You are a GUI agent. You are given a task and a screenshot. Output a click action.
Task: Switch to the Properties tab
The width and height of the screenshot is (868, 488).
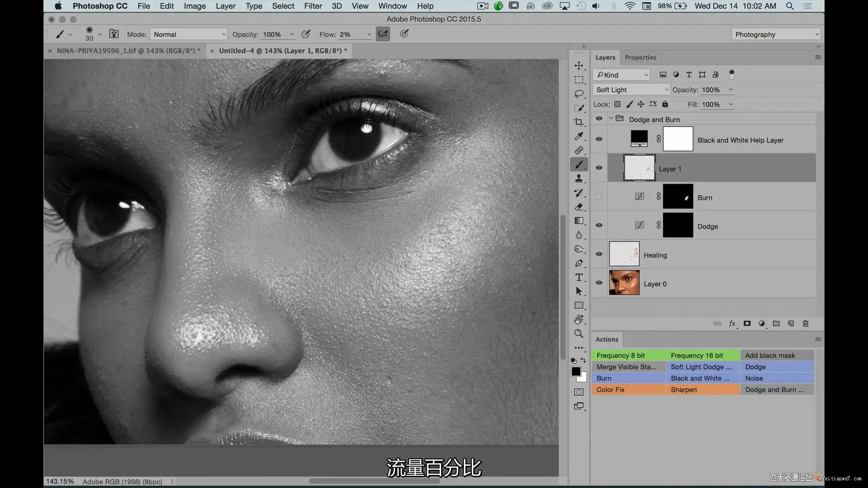[x=640, y=57]
